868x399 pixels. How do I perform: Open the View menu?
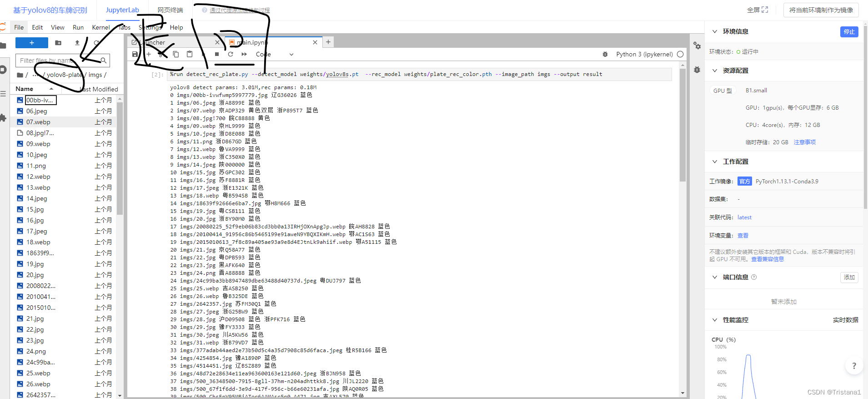tap(57, 27)
